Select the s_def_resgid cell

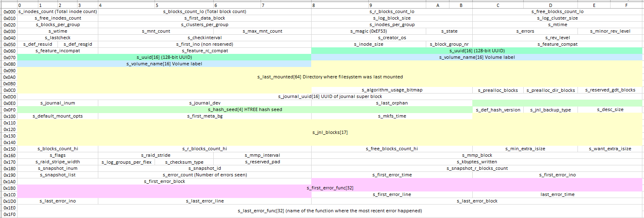tap(78, 44)
